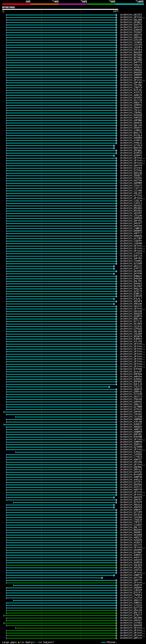The width and height of the screenshot is (146, 644).
Task: Select the UniRef100_B3TLM0 label
Action: coord(131,90)
